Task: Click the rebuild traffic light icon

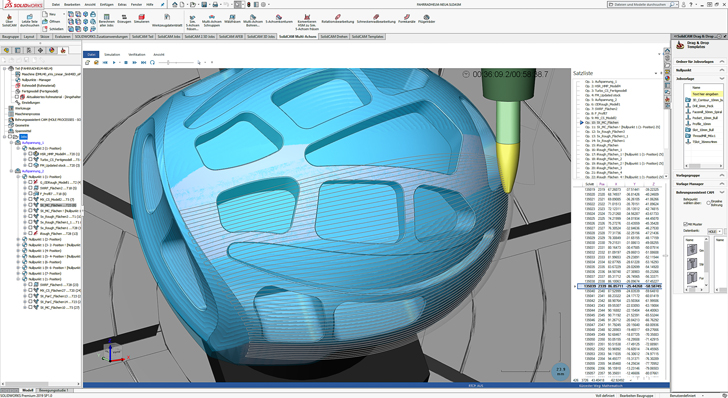Action: click(248, 4)
